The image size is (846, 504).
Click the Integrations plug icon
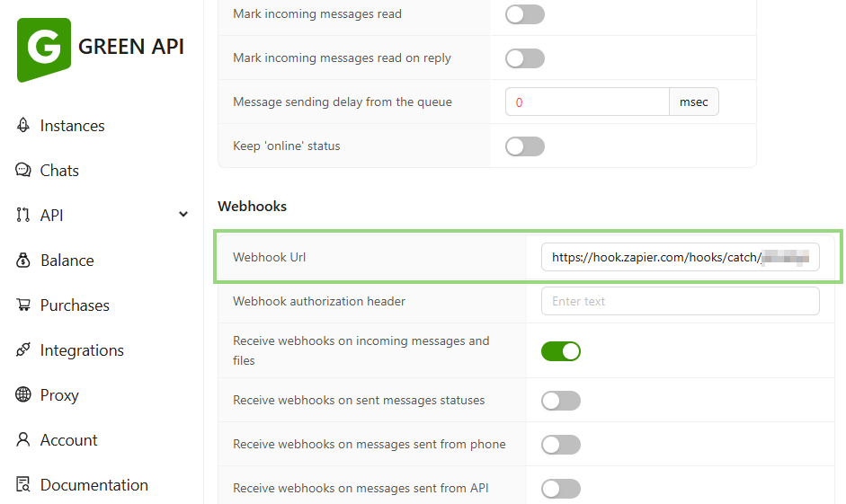tap(23, 350)
